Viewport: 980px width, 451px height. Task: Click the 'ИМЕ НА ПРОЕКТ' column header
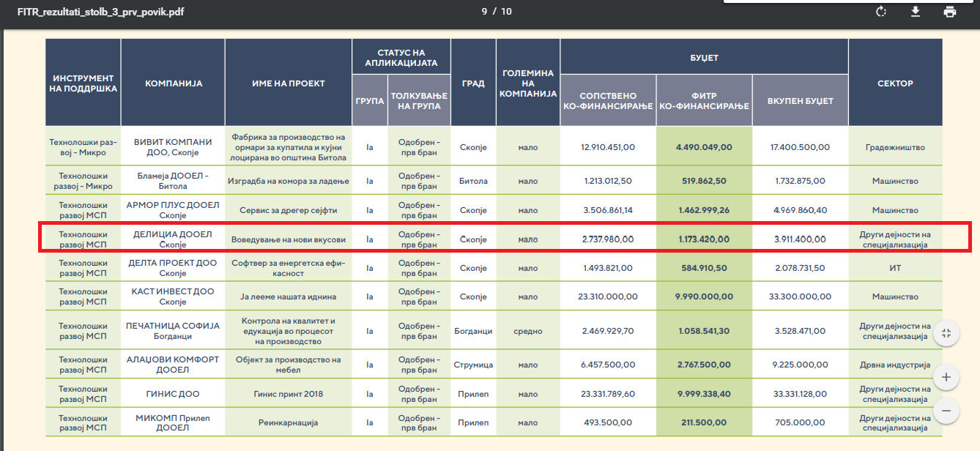click(289, 83)
